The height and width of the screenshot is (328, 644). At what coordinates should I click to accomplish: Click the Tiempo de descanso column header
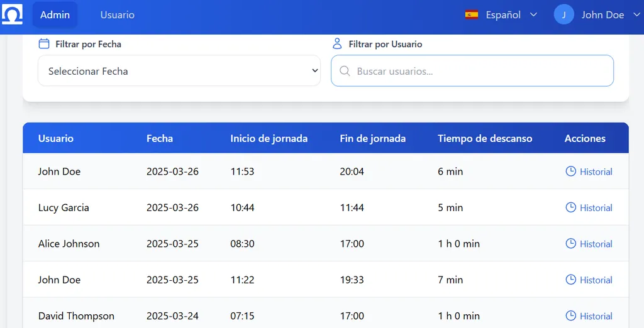(485, 138)
